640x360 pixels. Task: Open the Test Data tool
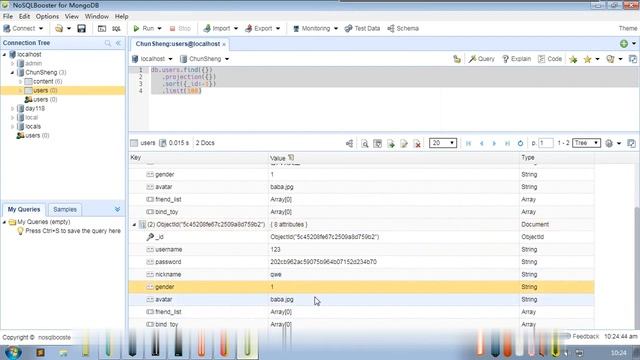click(x=362, y=28)
